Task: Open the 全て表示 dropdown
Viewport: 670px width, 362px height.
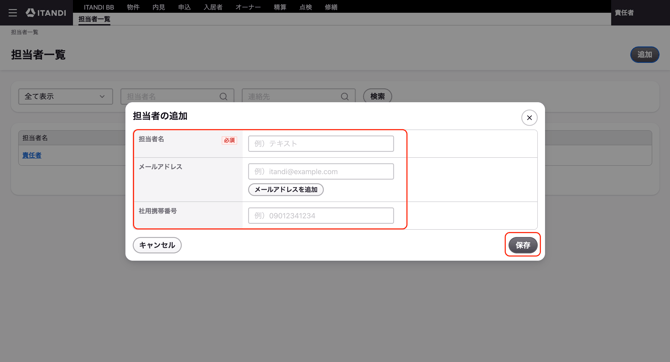Action: pyautogui.click(x=65, y=97)
